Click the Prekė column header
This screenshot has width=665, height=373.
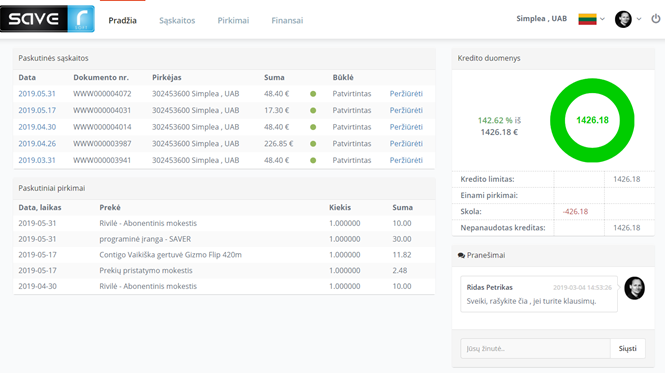tap(110, 208)
